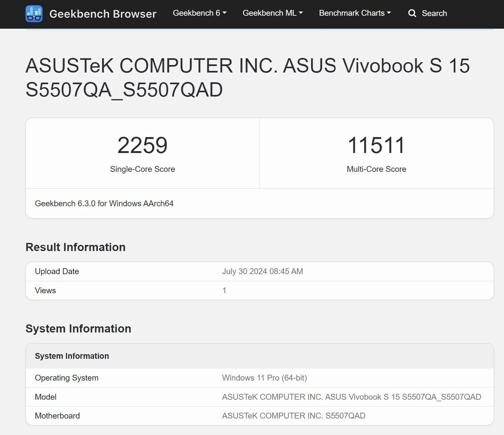Select the multi-core score 11511
Screen dimensions: 504x435
(376, 145)
